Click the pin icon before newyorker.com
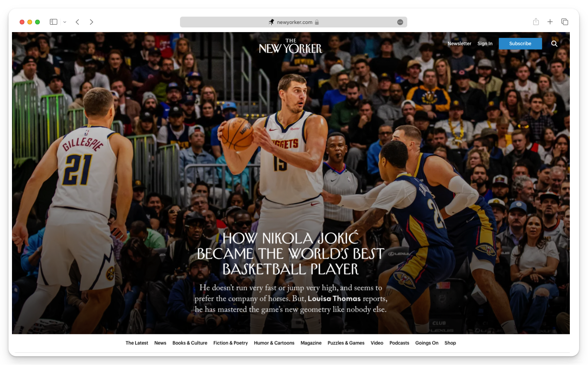Viewport: 588px width, 365px height. pos(271,22)
